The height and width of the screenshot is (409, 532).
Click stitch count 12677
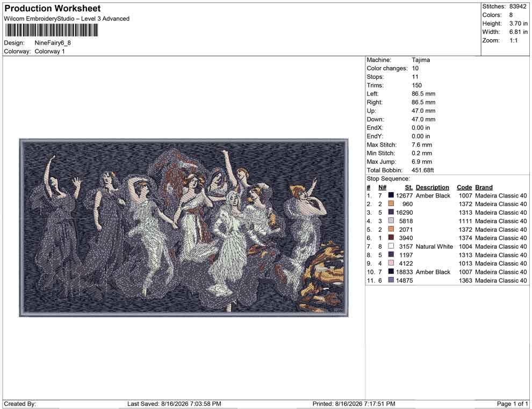coord(405,195)
